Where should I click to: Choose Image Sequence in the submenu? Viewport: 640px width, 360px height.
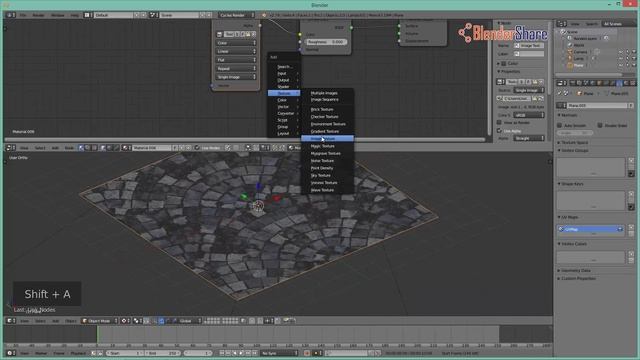coord(327,100)
